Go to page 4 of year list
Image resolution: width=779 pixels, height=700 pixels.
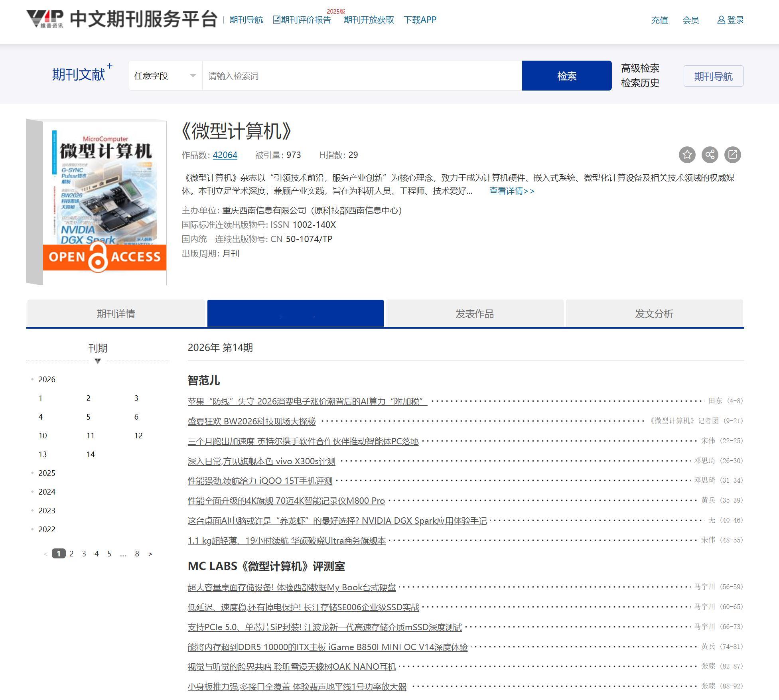97,554
